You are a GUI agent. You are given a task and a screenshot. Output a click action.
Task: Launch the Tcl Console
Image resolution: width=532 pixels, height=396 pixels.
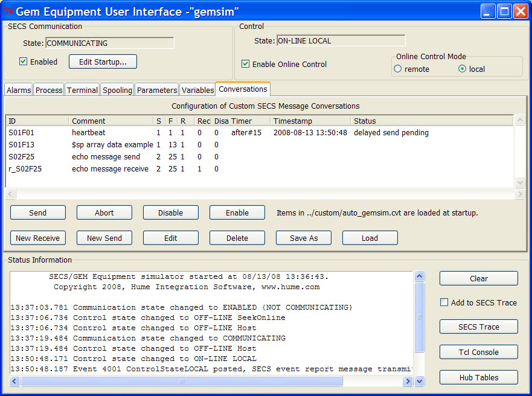point(478,352)
